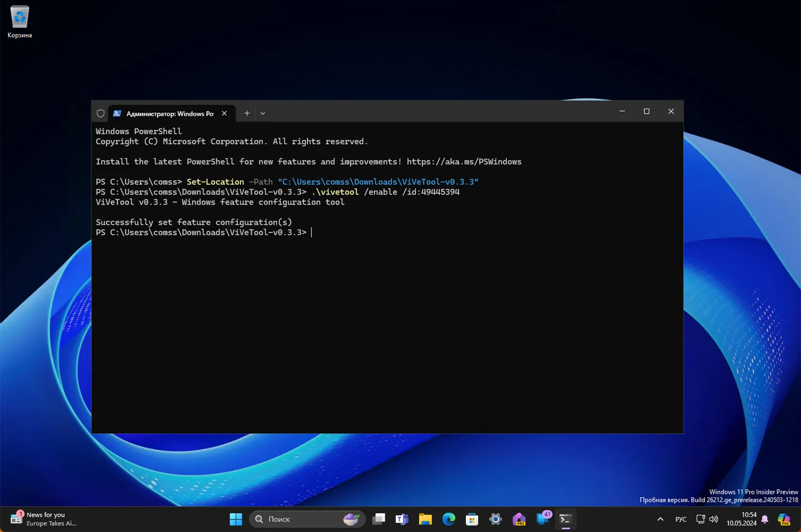Viewport: 801px width, 532px height.
Task: Click the admin shield icon in title bar
Action: coord(100,113)
